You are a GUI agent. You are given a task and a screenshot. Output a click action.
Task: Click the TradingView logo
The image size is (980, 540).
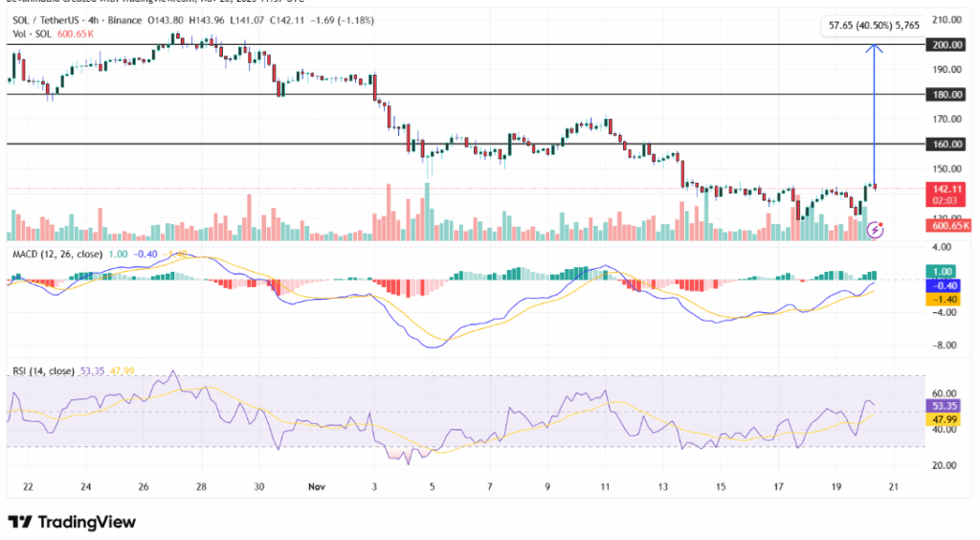[72, 522]
